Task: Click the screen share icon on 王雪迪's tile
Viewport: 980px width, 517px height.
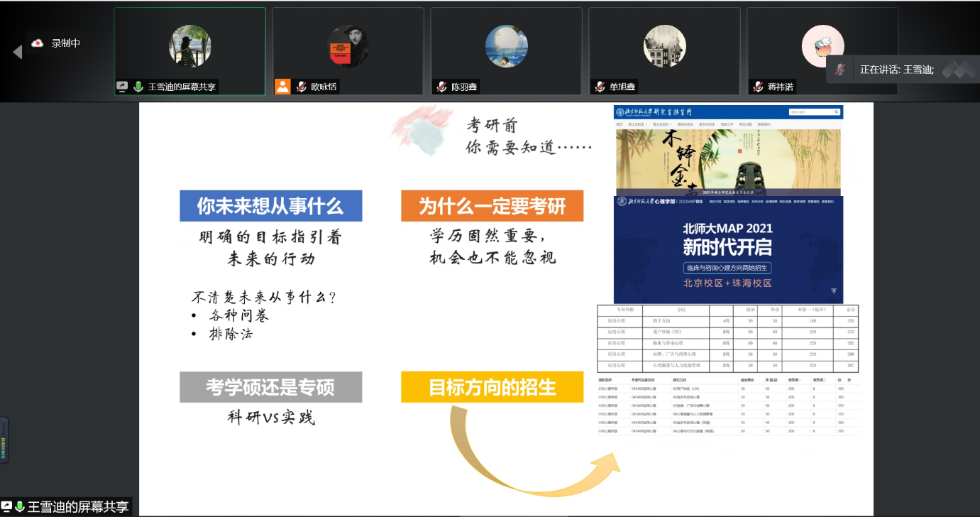Action: 122,87
